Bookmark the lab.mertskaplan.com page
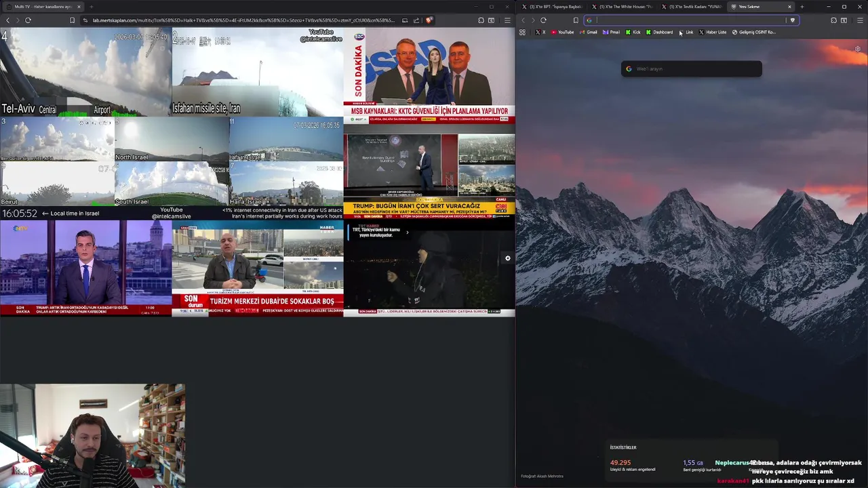The width and height of the screenshot is (868, 488). click(x=72, y=20)
